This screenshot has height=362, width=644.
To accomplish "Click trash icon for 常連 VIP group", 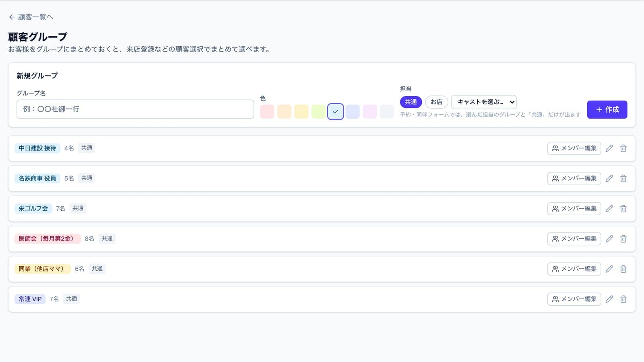I will 623,299.
